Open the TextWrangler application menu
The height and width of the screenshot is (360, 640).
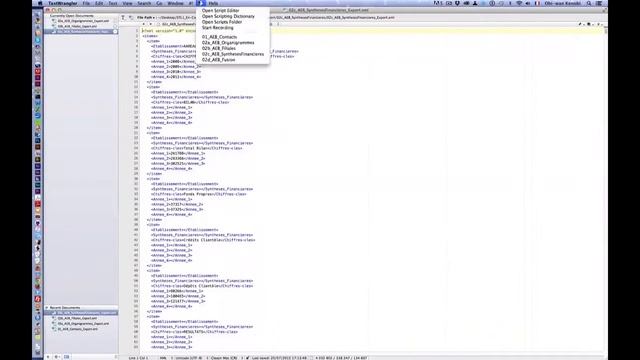tap(63, 3)
